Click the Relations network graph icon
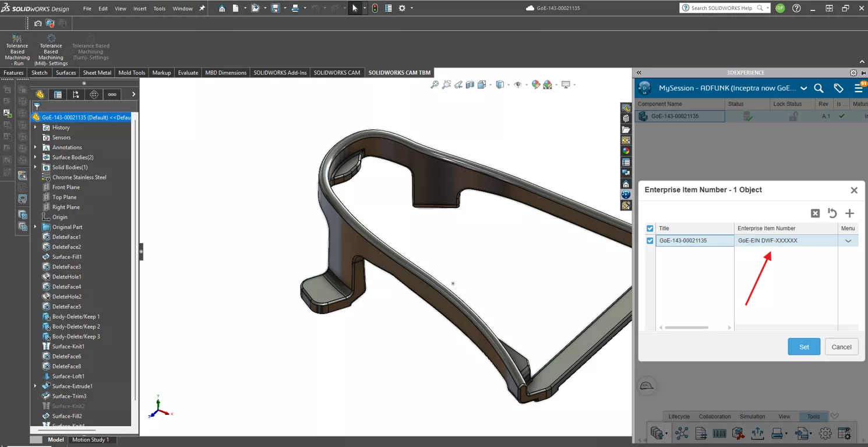The image size is (868, 447). pos(682,433)
